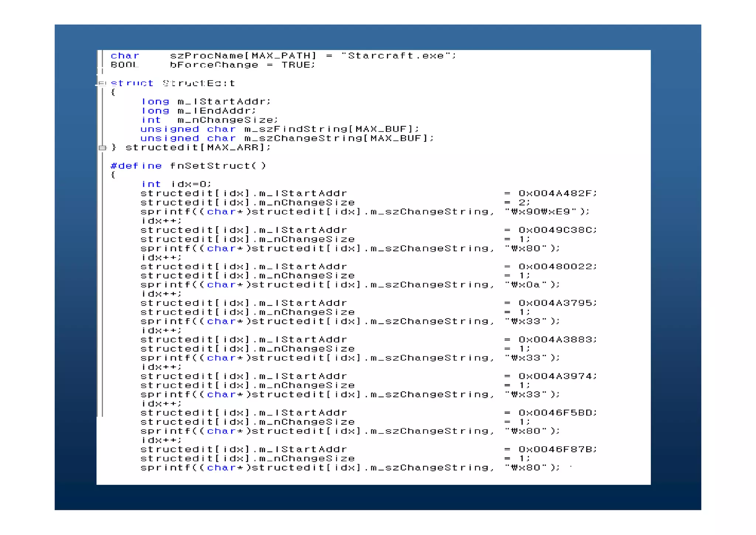The height and width of the screenshot is (535, 756).
Task: Click the fold marker beside structedit[MAX_ARR]
Action: pos(102,148)
